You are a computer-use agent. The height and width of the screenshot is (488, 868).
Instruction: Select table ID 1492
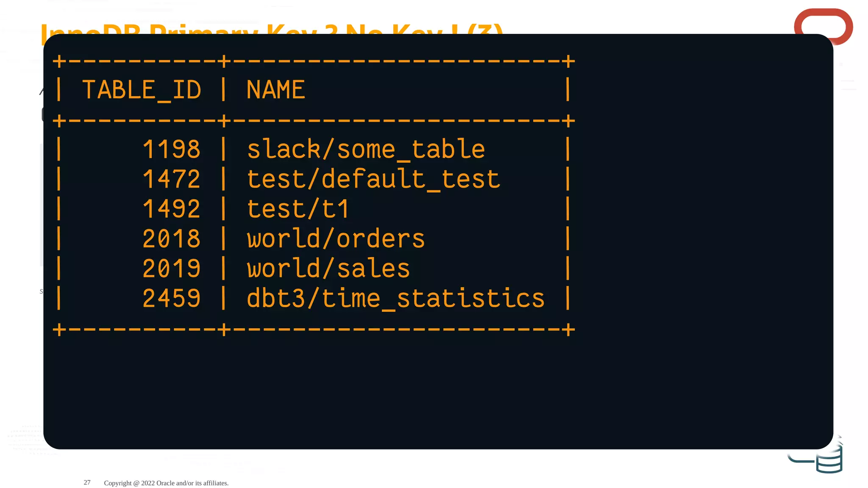click(x=172, y=209)
